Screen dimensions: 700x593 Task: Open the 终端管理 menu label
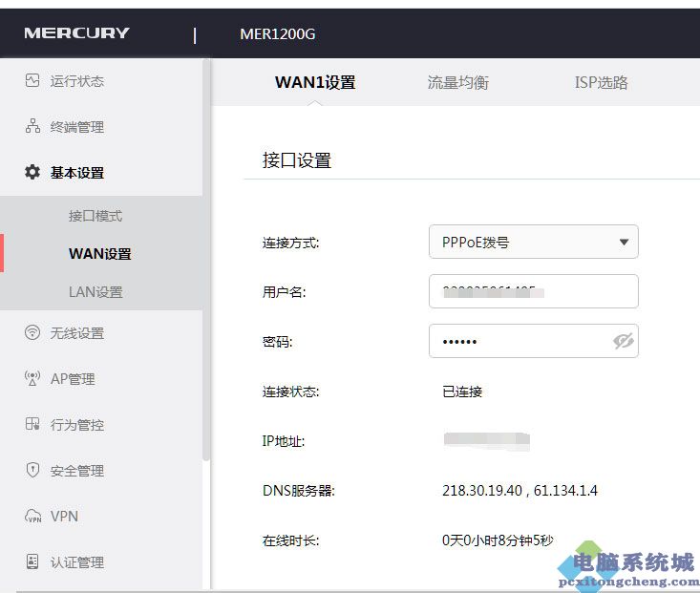(x=76, y=127)
